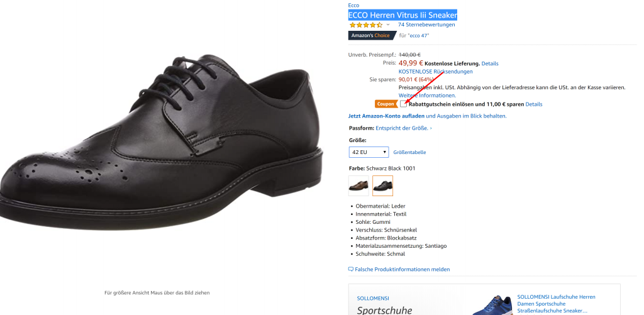Tick the Rabattgutschein coupon checkbox
Screen dimensions: 644x315
click(x=403, y=104)
